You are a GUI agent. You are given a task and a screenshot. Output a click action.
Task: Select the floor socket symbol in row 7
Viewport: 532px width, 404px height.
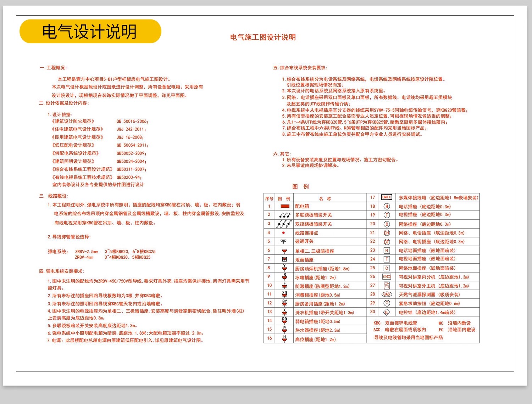pyautogui.click(x=284, y=259)
